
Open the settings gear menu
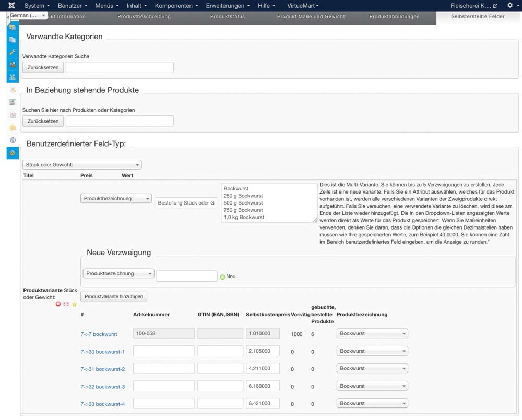510,6
